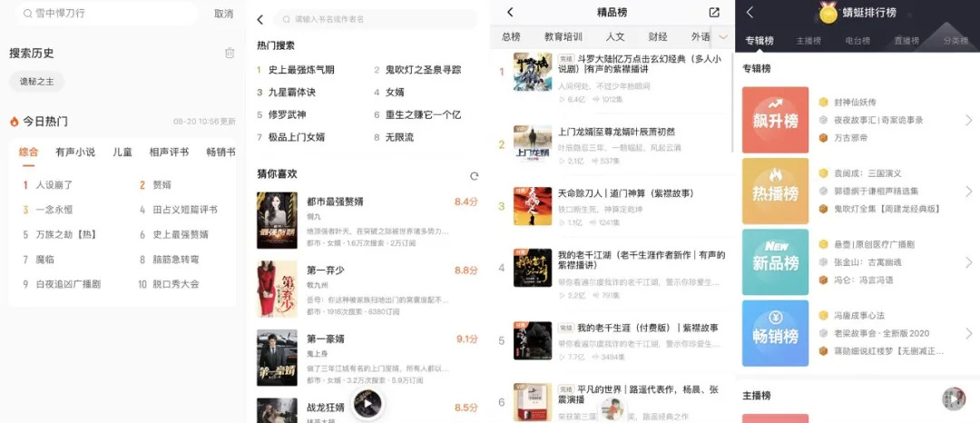Share the 精品榜 list
This screenshot has width=980, height=423.
(714, 12)
